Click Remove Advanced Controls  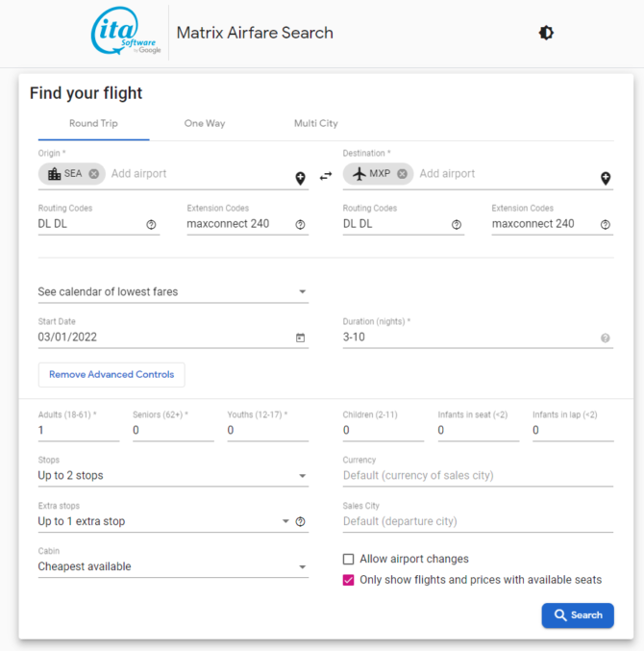111,374
